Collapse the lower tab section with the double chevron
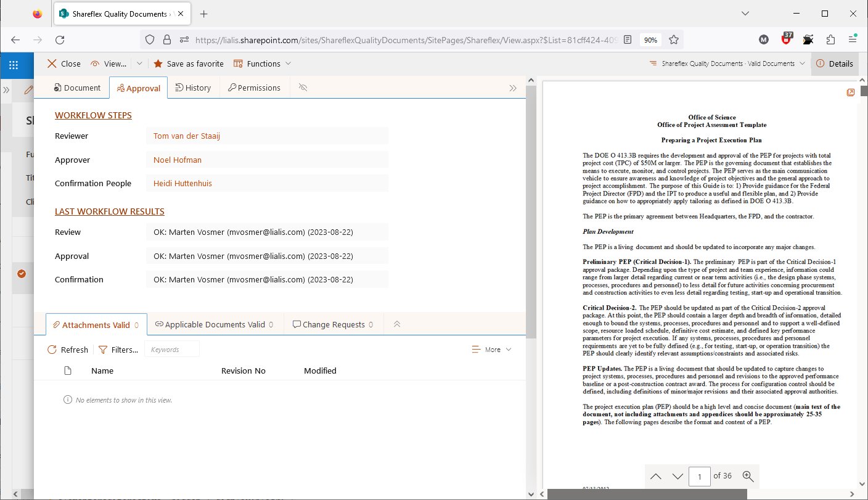This screenshot has width=868, height=500. 397,324
